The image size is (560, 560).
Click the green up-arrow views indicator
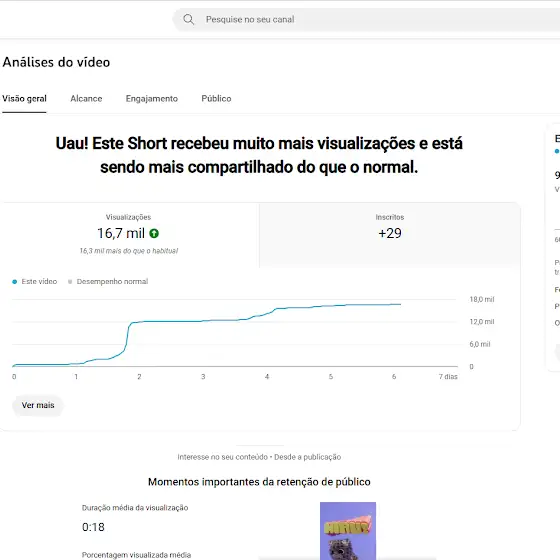[154, 234]
